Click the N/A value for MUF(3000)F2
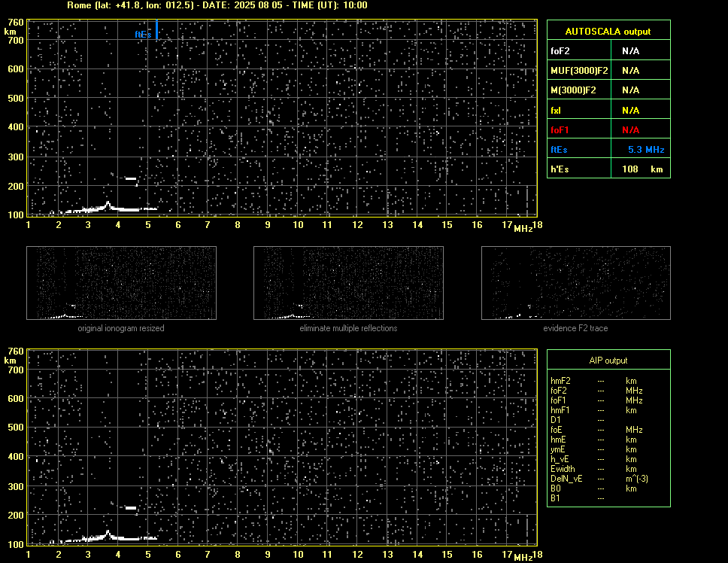 [630, 71]
